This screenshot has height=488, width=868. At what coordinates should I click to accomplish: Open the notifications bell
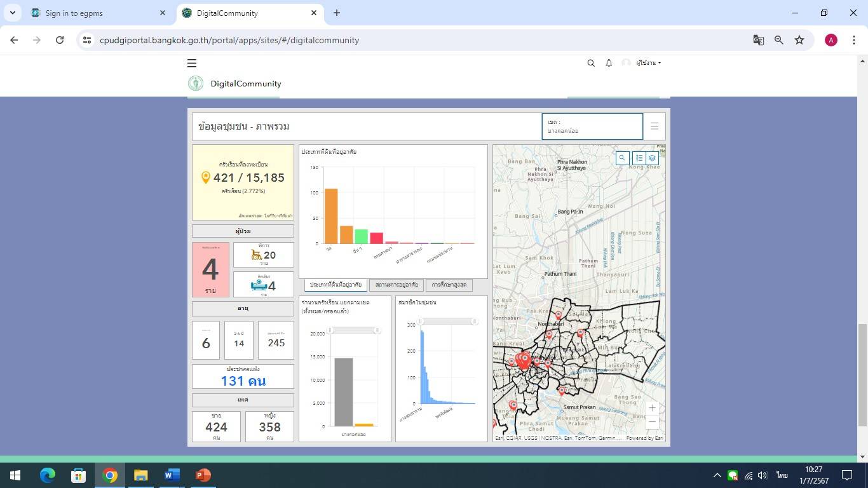coord(609,63)
